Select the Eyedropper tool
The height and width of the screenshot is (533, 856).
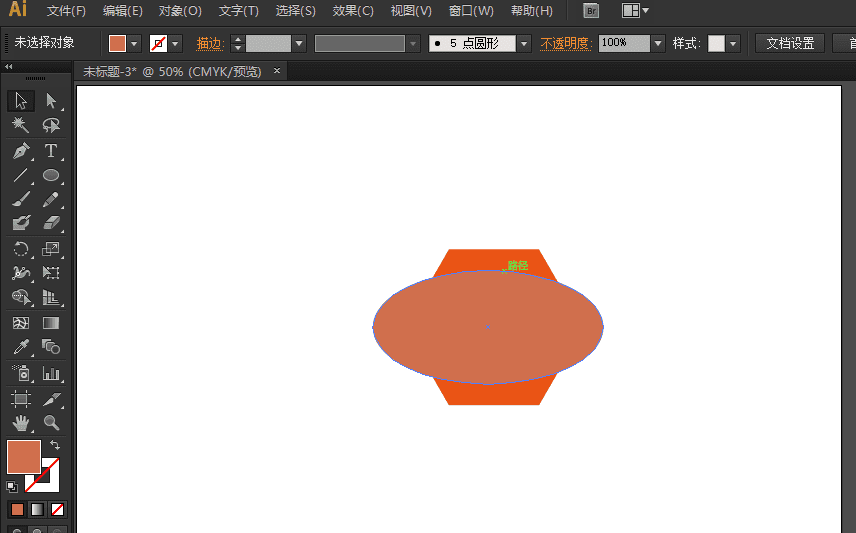[21, 347]
